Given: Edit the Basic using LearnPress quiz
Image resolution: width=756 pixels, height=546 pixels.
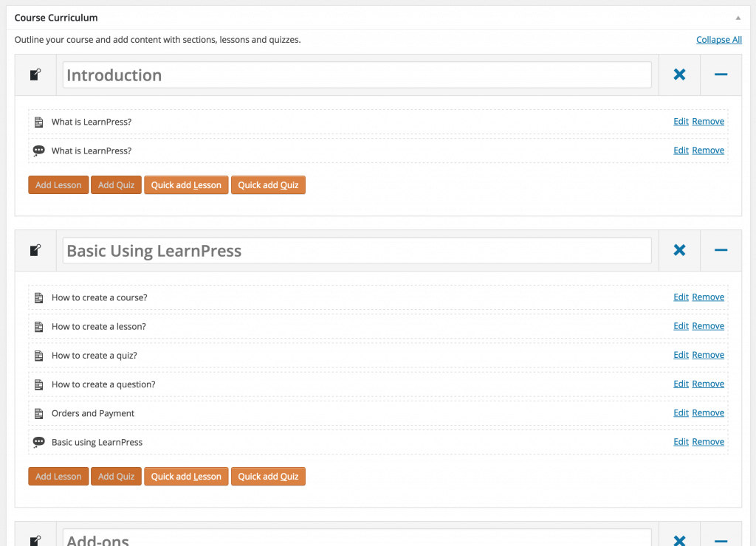Looking at the screenshot, I should [681, 441].
